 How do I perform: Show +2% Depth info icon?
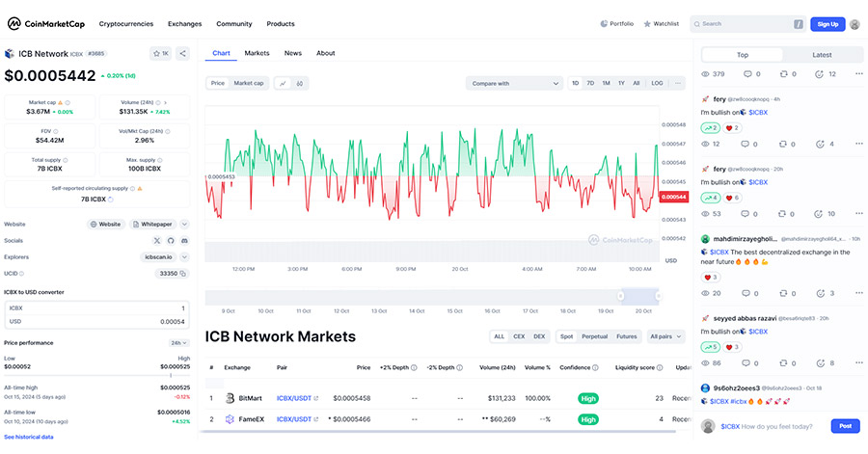(x=414, y=368)
